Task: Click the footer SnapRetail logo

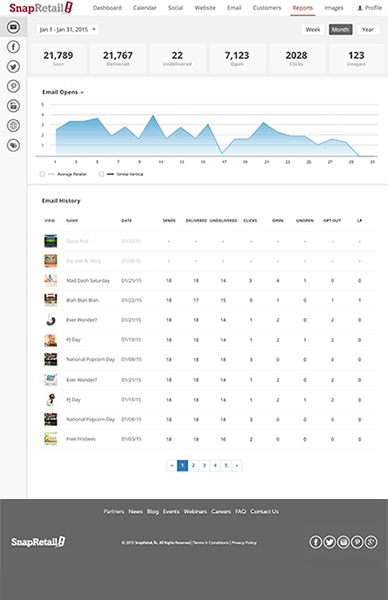Action: click(x=38, y=542)
